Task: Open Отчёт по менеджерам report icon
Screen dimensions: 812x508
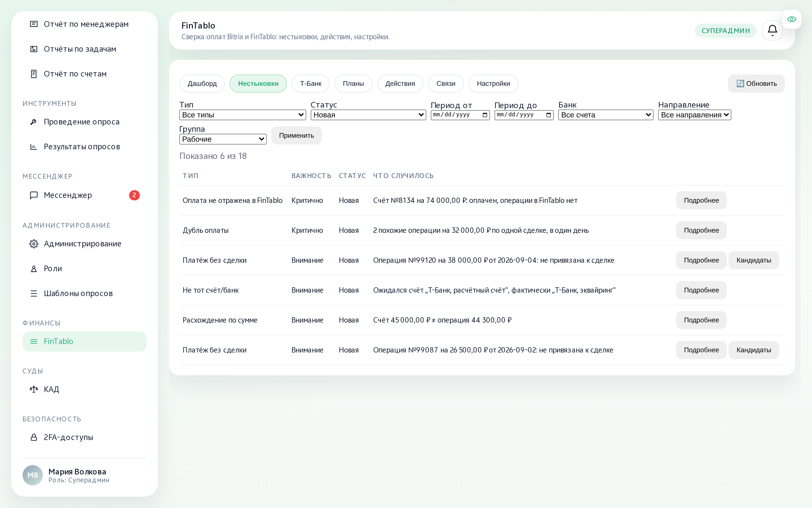Action: coord(34,24)
